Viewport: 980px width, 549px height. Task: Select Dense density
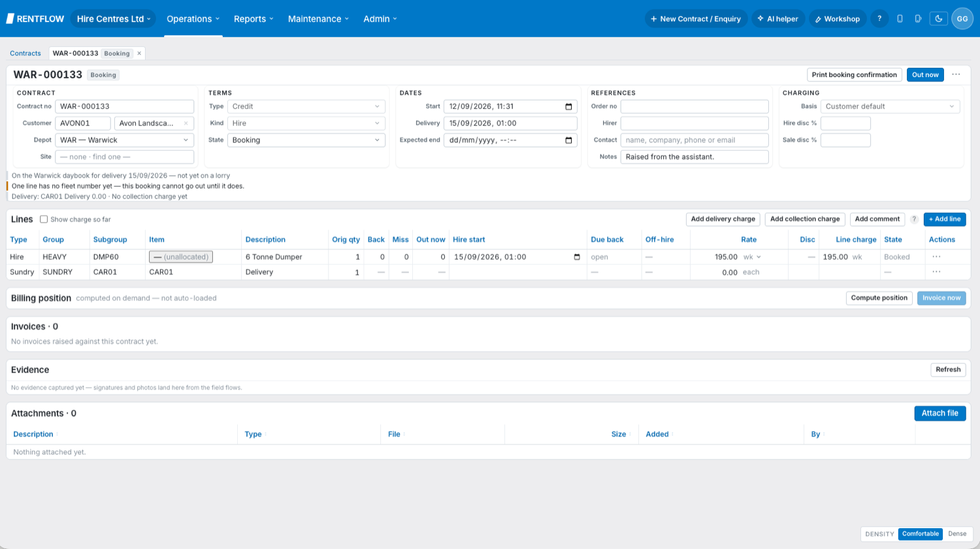(x=957, y=534)
